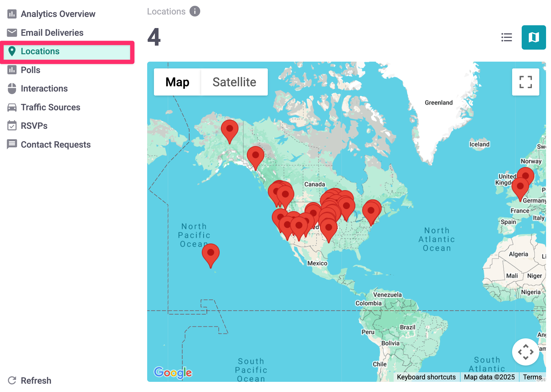View the RSVPs section
Screen dimensions: 551x392
(x=34, y=126)
